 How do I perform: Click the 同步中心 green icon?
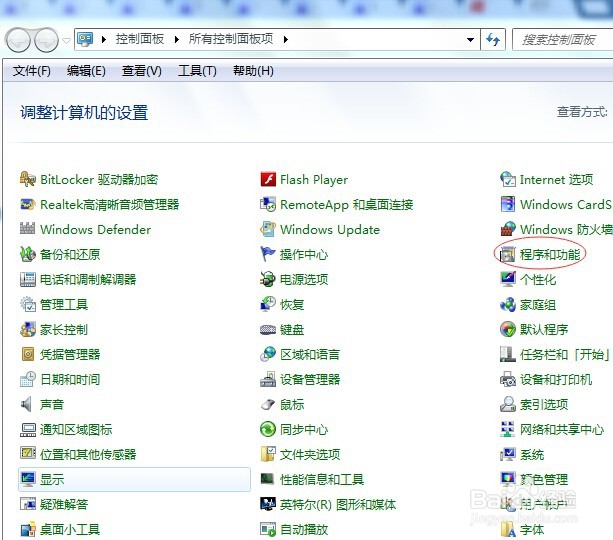[268, 429]
